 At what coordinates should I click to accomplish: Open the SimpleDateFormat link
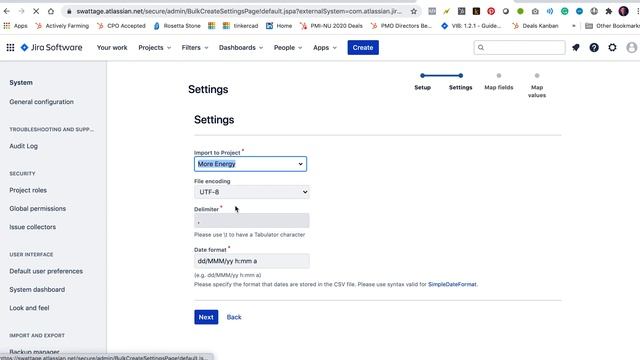[452, 284]
